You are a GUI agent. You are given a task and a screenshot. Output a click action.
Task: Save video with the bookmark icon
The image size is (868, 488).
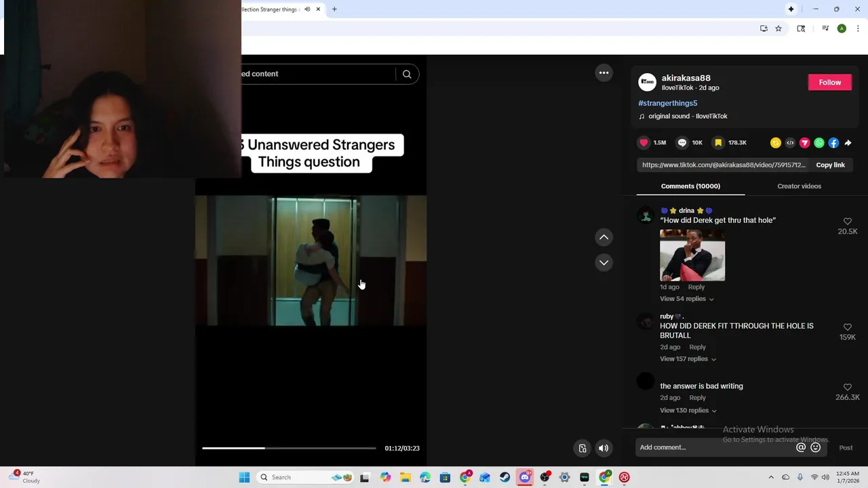click(717, 142)
